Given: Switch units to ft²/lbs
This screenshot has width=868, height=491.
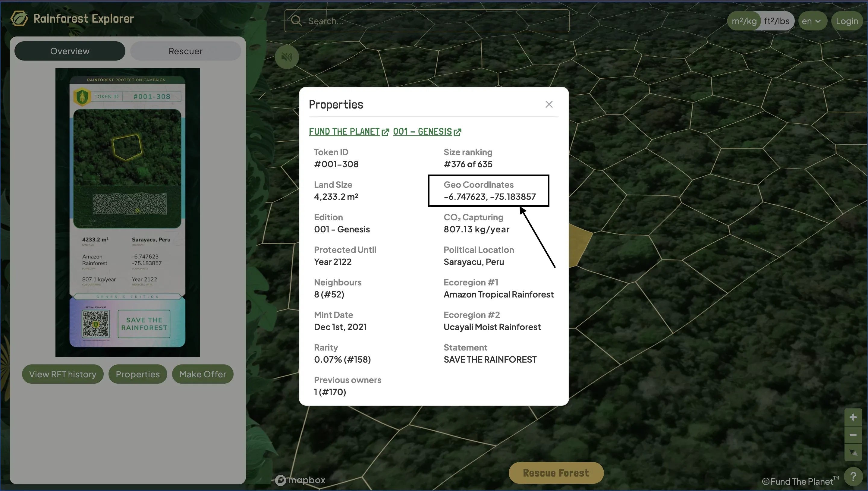Looking at the screenshot, I should 777,21.
